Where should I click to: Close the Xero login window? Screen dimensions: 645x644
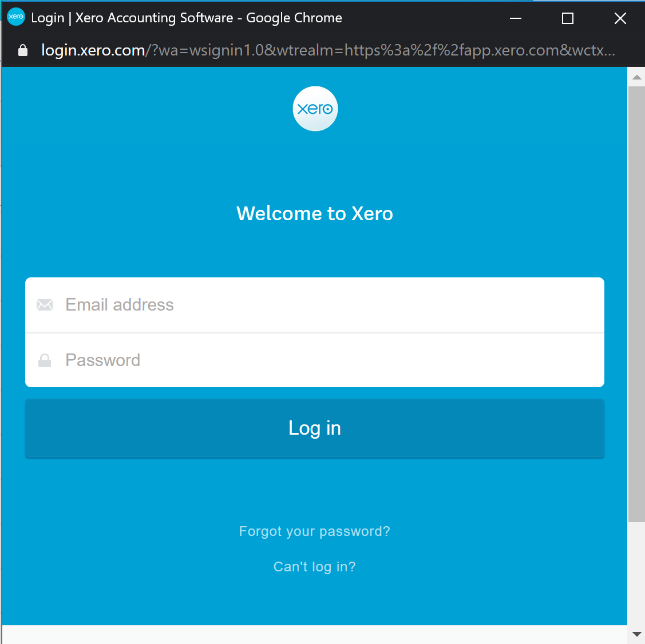click(620, 18)
